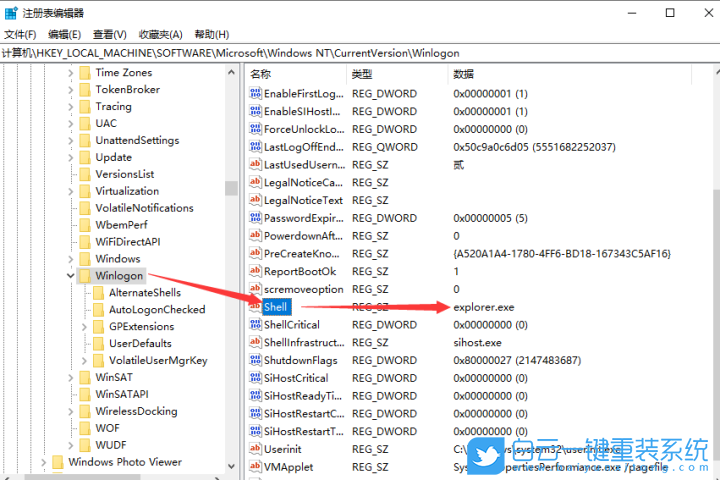Select the Windows folder icon

point(85,259)
